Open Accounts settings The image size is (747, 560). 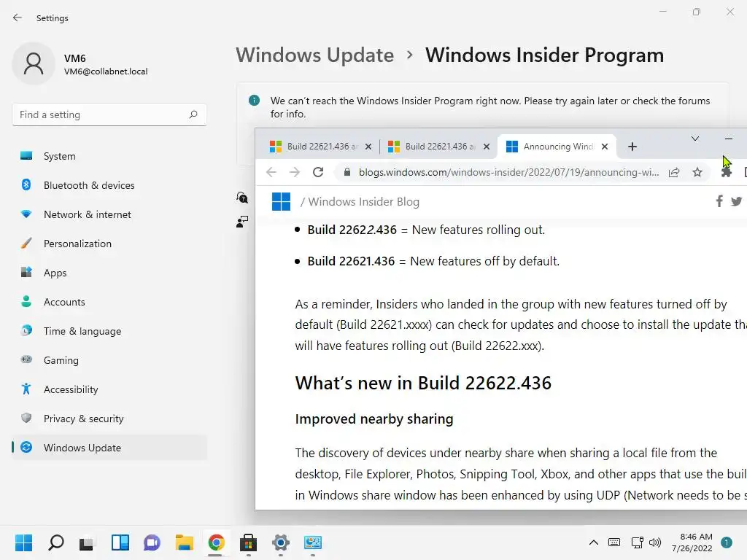(x=110, y=302)
